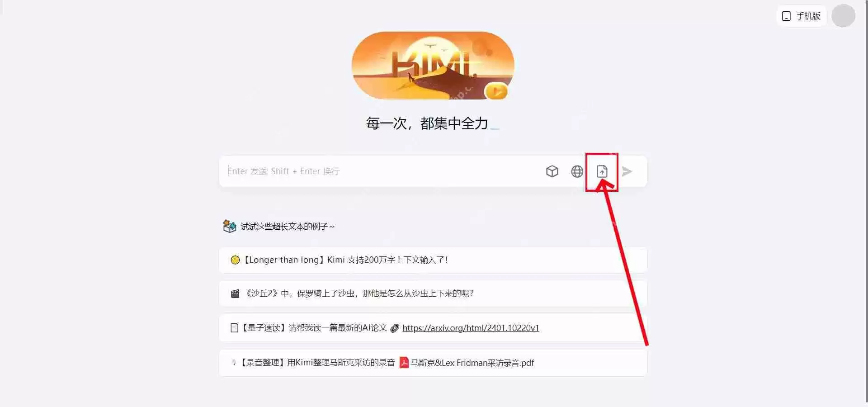Click the smiley icon on the Longer than long prompt

click(x=235, y=260)
